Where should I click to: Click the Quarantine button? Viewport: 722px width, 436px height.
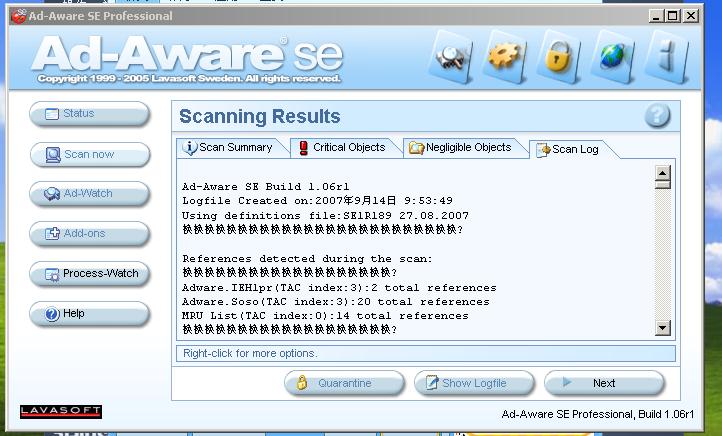(344, 383)
